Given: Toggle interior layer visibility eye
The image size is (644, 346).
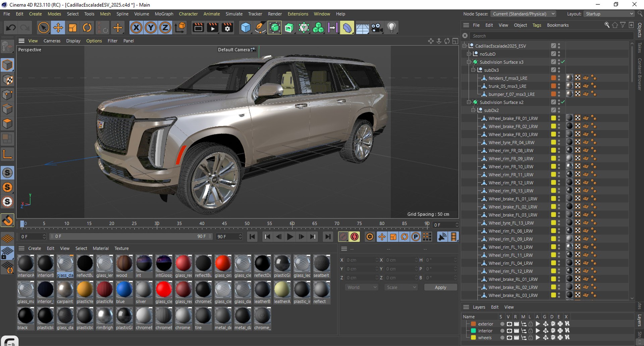Looking at the screenshot, I should (x=509, y=331).
